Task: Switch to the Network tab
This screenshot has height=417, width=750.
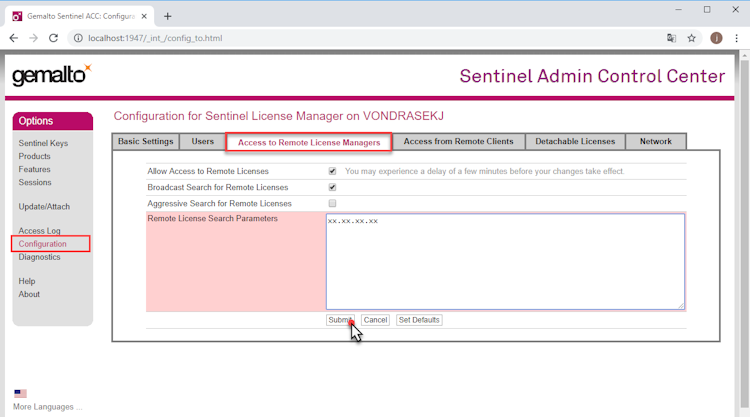Action: (x=656, y=142)
